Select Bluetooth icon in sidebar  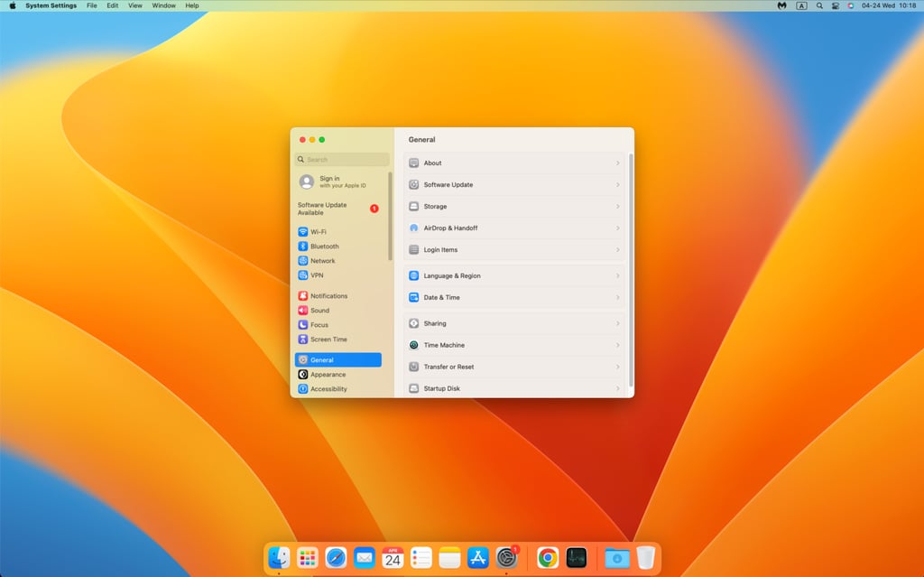click(303, 246)
